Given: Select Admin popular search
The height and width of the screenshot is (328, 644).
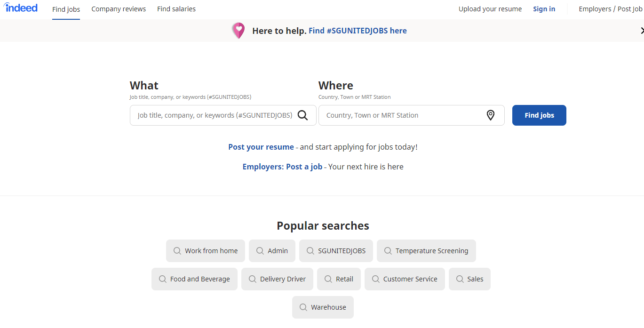Looking at the screenshot, I should [x=272, y=251].
